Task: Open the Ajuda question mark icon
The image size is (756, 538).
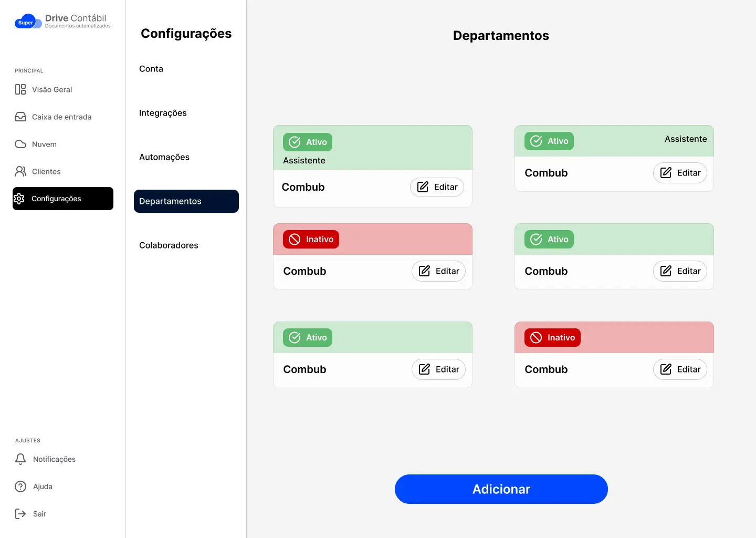Action: tap(20, 487)
